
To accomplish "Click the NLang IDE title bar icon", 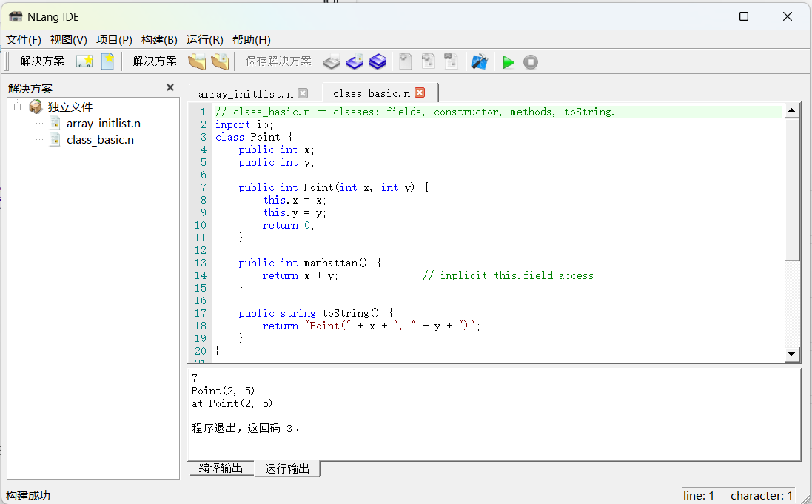I will [x=16, y=16].
